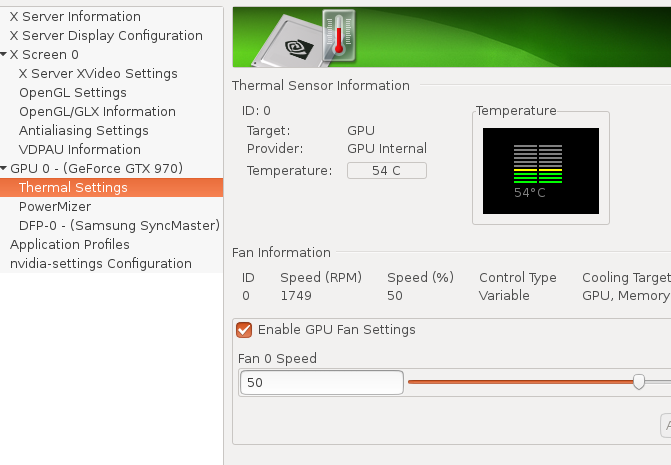Collapse the GPU 0 tree arrow
Image resolution: width=671 pixels, height=465 pixels.
(4, 168)
